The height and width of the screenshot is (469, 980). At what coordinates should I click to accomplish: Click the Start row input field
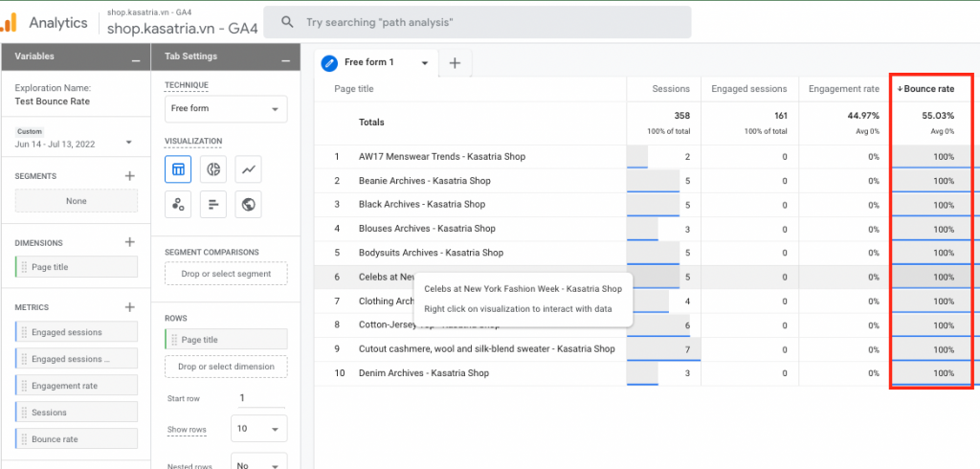tap(258, 397)
